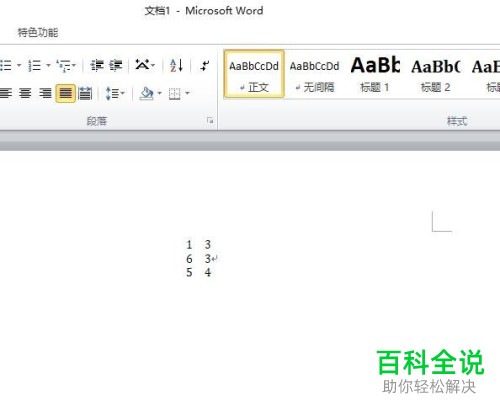
Task: Open paragraph dialog launcher in 段落 group
Action: pyautogui.click(x=210, y=120)
